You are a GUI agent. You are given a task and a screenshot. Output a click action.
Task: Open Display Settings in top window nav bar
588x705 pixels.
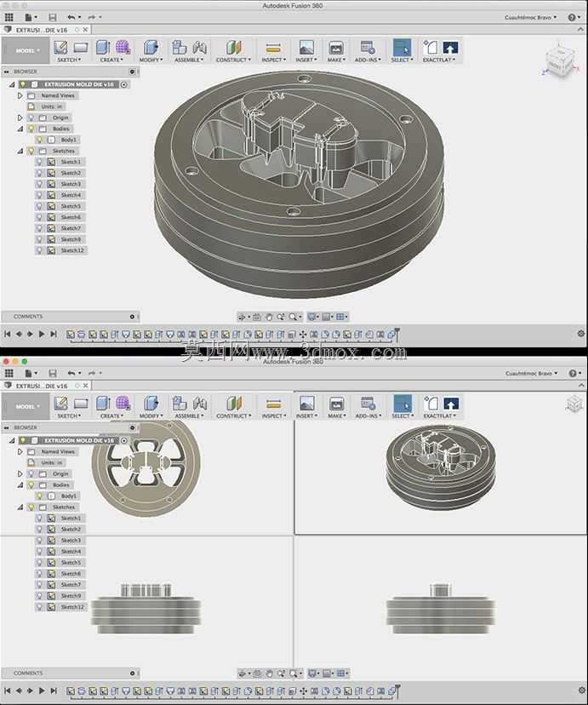tap(311, 317)
